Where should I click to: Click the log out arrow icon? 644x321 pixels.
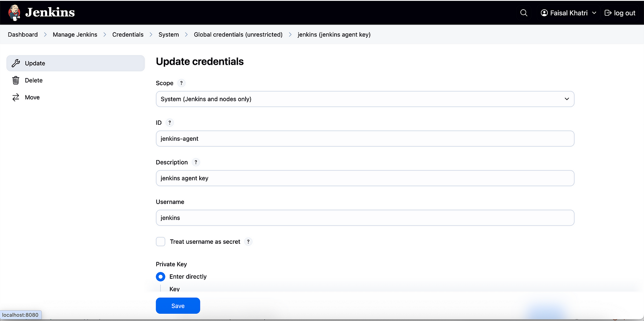[608, 13]
